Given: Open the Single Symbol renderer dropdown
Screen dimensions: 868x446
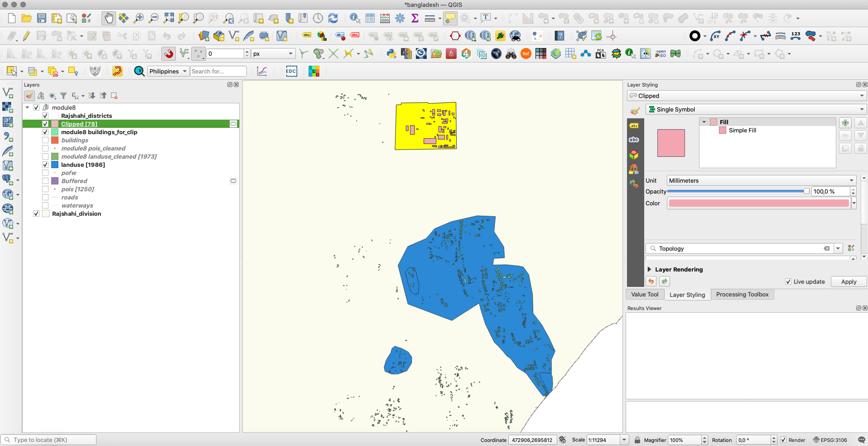Looking at the screenshot, I should click(x=756, y=109).
